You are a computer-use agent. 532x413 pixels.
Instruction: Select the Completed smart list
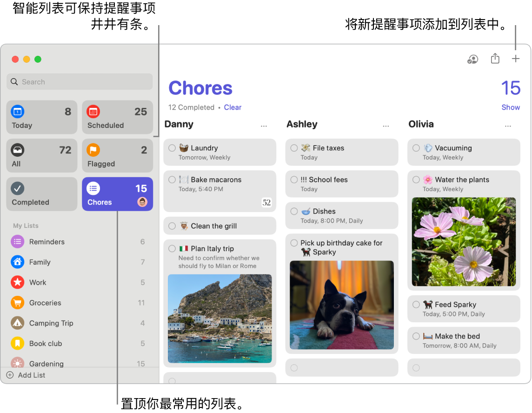coord(42,194)
